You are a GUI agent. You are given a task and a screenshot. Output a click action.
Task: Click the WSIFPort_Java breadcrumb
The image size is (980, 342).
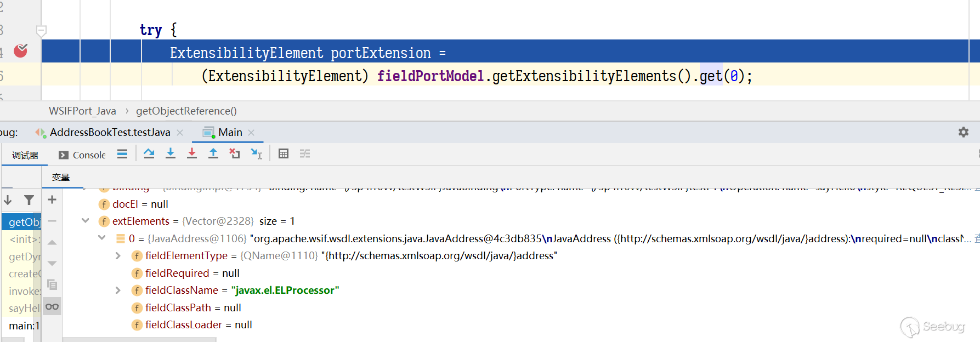click(82, 111)
